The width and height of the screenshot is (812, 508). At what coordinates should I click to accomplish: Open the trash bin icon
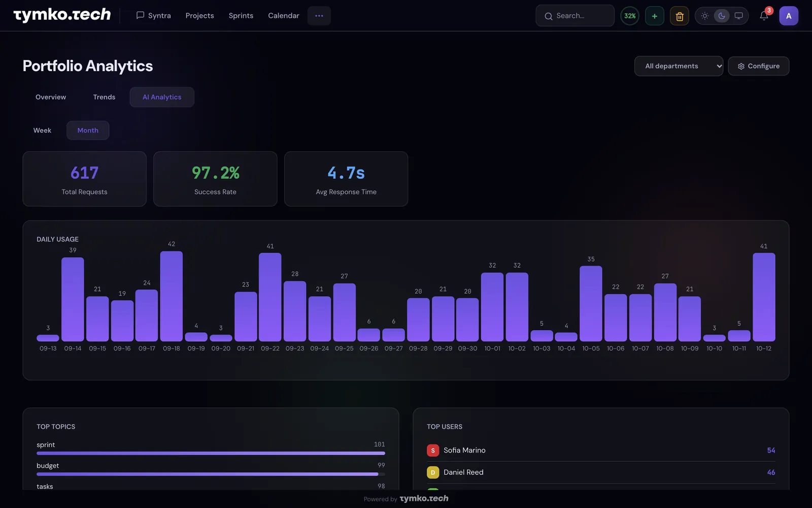click(x=680, y=16)
